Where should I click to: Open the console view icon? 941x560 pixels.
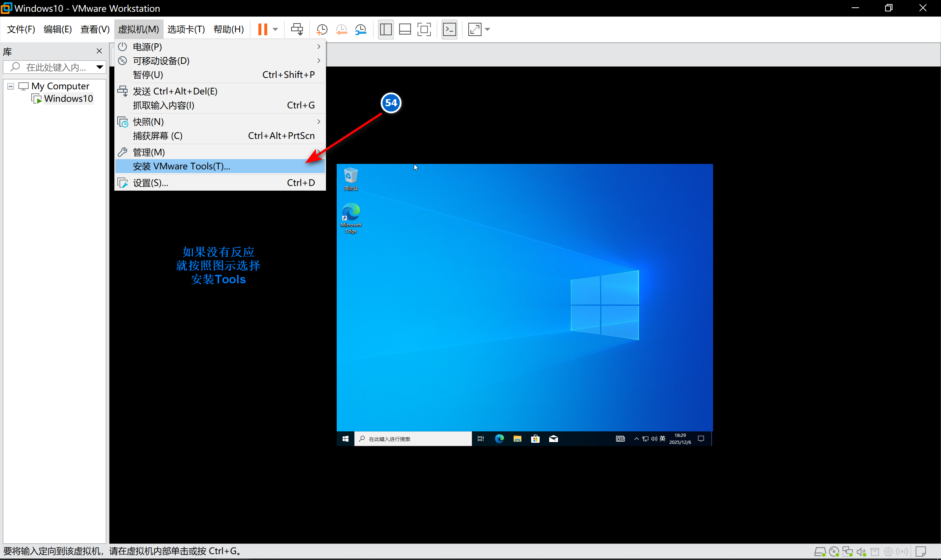449,29
